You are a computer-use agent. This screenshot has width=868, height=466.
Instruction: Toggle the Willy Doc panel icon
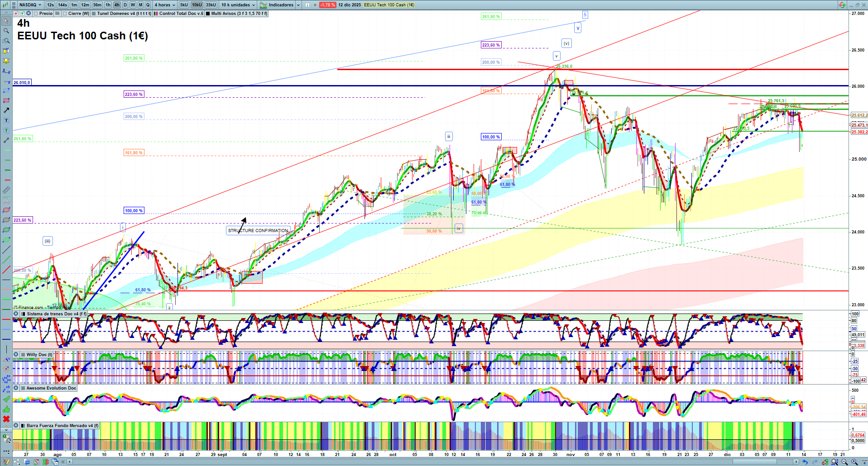tap(23, 355)
